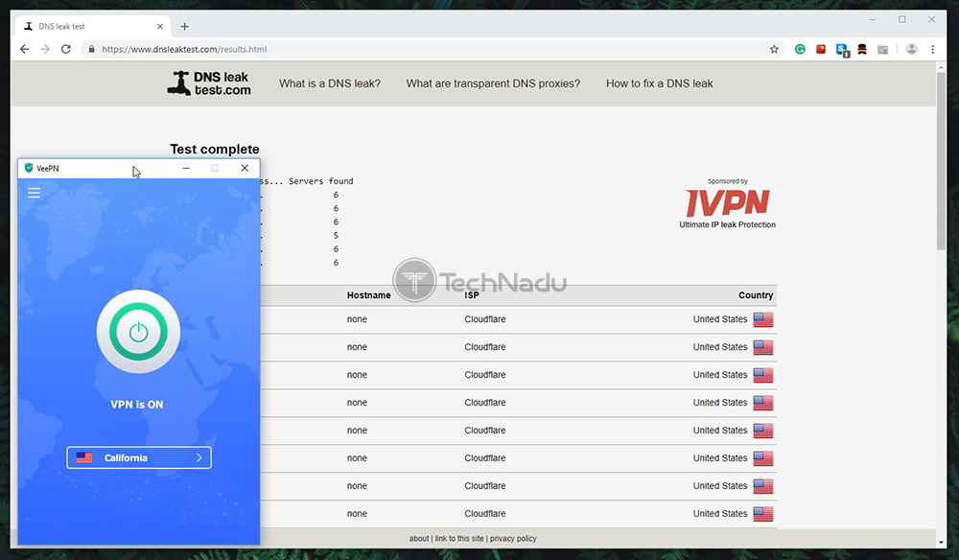Click the IVPN sponsor banner
The height and width of the screenshot is (560, 959).
[727, 204]
